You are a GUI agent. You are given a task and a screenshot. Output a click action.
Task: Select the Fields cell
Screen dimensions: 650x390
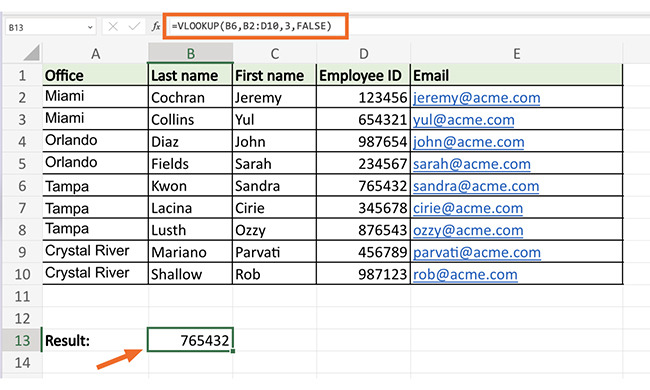(x=191, y=164)
